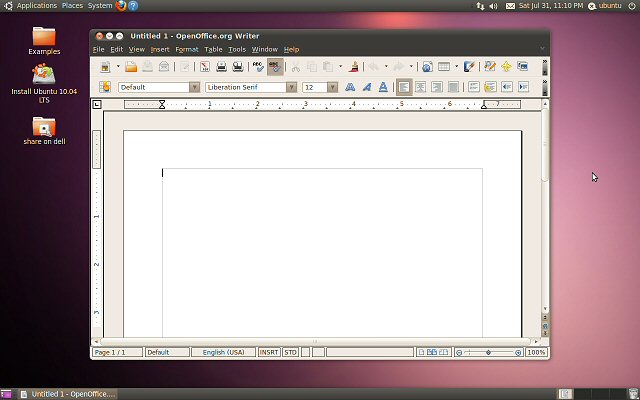
Task: Click 'Untitled 1 - OpenOffice' taskbar button
Action: pyautogui.click(x=68, y=394)
